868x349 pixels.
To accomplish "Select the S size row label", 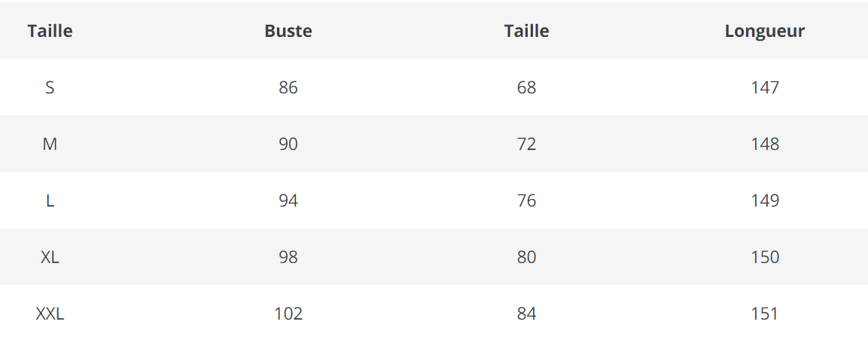I will (x=50, y=87).
